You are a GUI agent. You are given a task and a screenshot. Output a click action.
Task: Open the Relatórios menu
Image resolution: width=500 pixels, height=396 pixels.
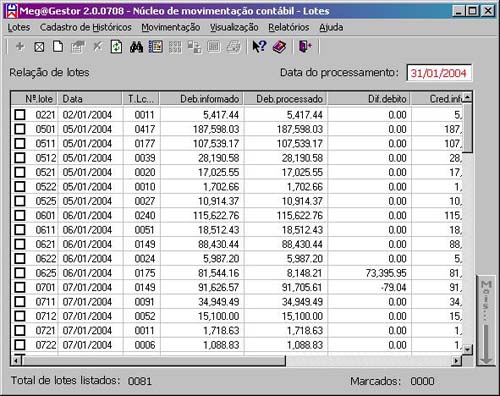tap(289, 27)
